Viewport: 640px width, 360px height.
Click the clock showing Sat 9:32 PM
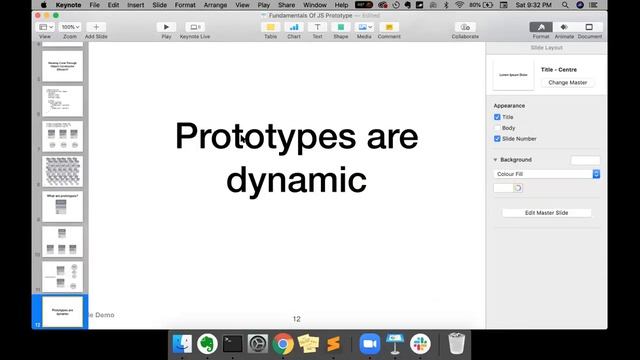point(533,5)
